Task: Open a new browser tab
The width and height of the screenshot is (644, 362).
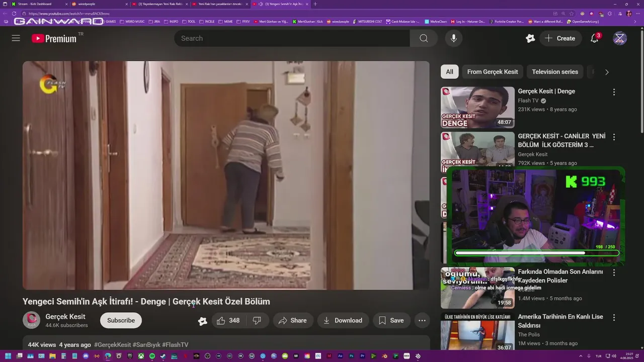Action: [315, 4]
